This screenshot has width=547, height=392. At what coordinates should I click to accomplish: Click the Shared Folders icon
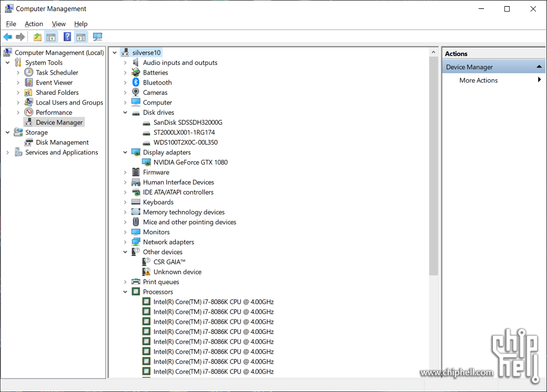click(28, 93)
